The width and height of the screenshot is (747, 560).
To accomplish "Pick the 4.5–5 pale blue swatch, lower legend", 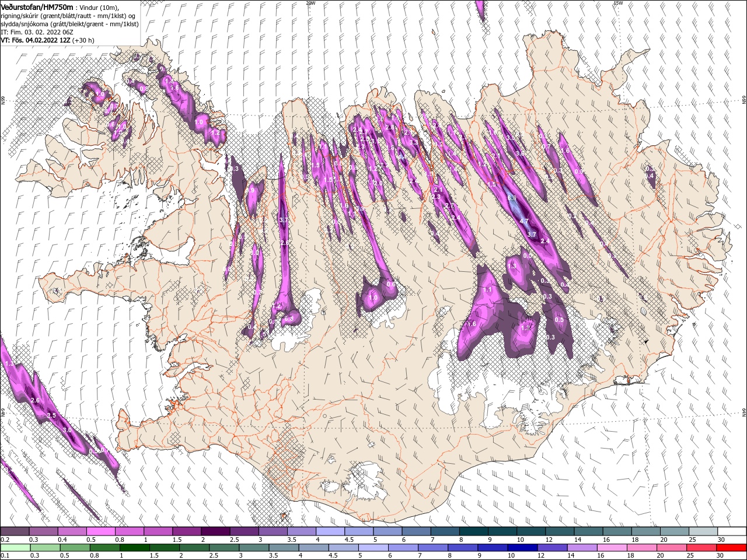I will coord(343,548).
